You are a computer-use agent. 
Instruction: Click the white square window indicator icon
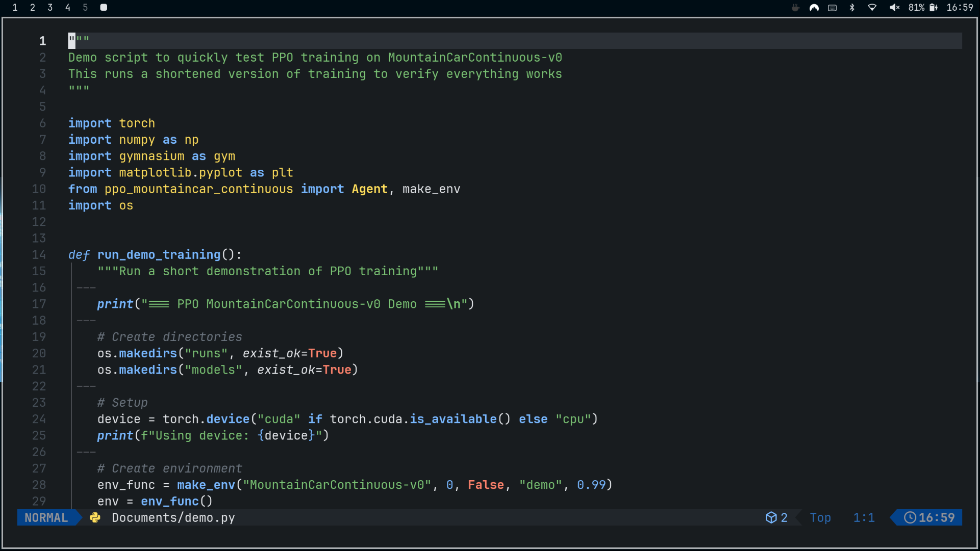pyautogui.click(x=104, y=8)
